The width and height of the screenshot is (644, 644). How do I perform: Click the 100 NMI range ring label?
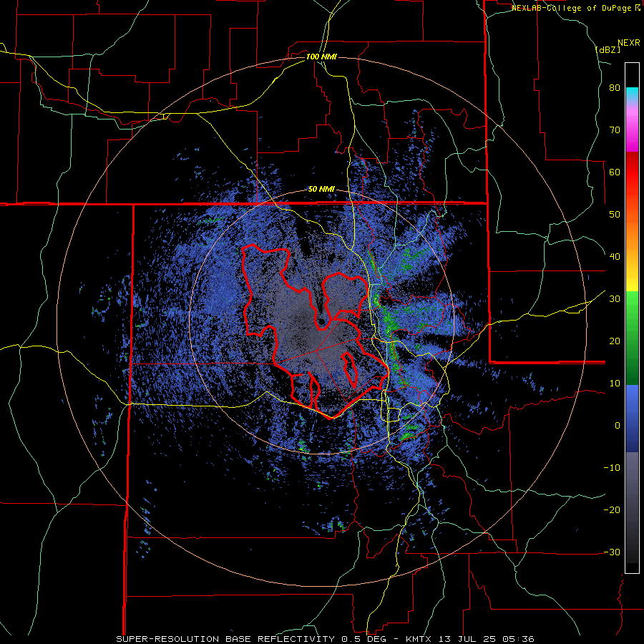(x=321, y=57)
